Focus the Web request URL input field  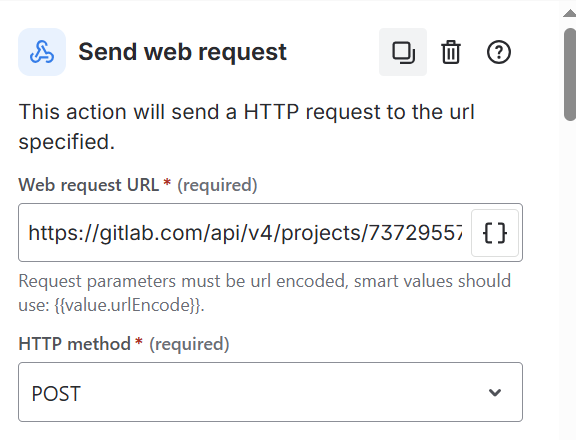coord(245,233)
